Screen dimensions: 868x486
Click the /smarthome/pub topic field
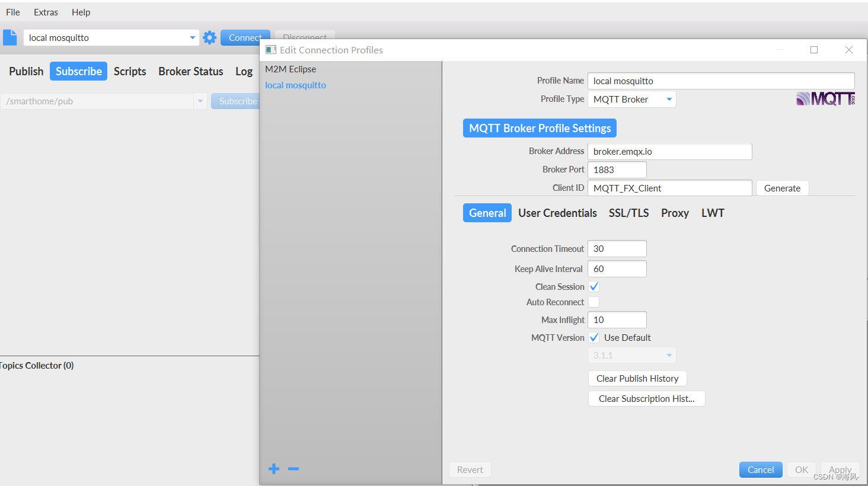pyautogui.click(x=97, y=101)
